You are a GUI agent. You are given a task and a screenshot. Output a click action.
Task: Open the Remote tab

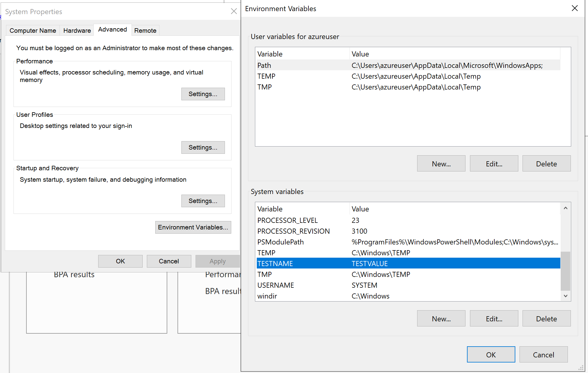coord(145,30)
